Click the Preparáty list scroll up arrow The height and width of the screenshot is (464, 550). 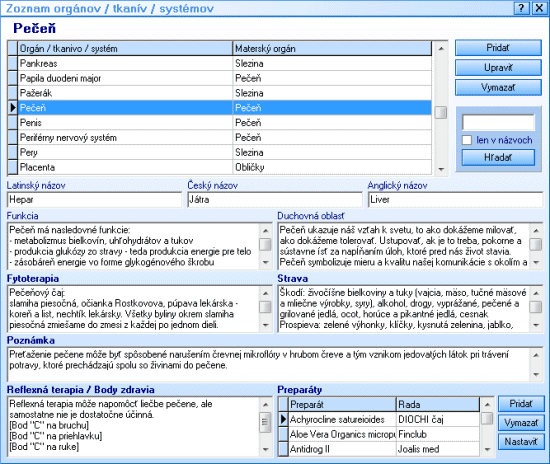click(487, 404)
